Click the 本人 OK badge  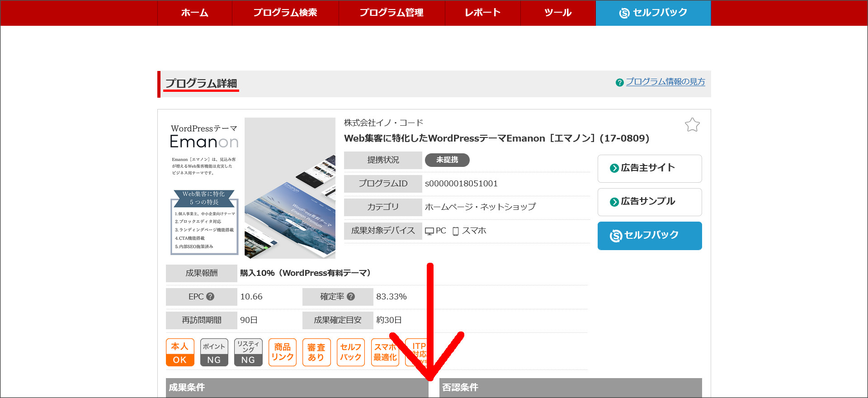(180, 352)
